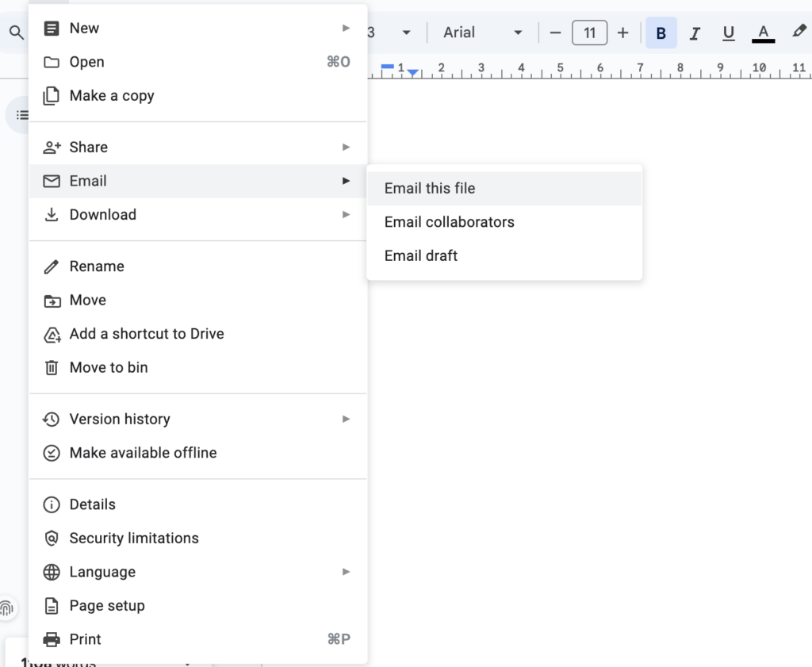This screenshot has width=812, height=667.
Task: Click the offline checkmark circle icon
Action: (52, 453)
